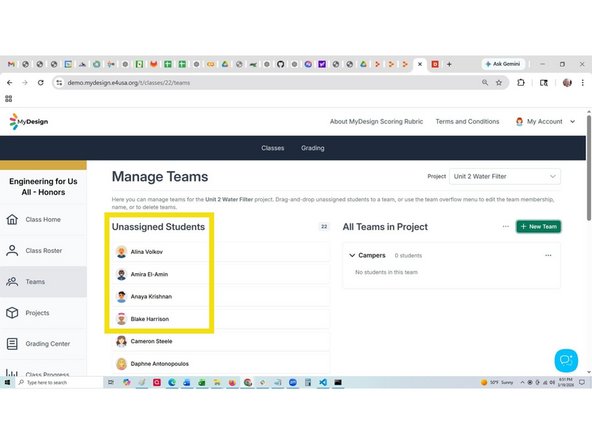Switch to the Grading tab
Screen dimensions: 592x444
click(x=313, y=148)
